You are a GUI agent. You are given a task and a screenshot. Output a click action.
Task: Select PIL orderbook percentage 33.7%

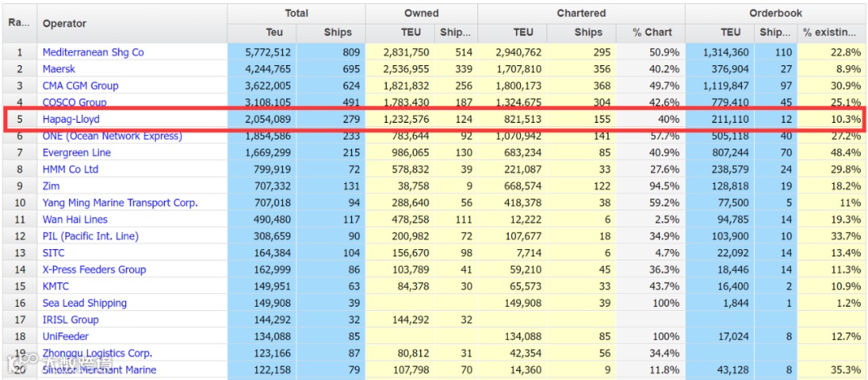coord(846,236)
